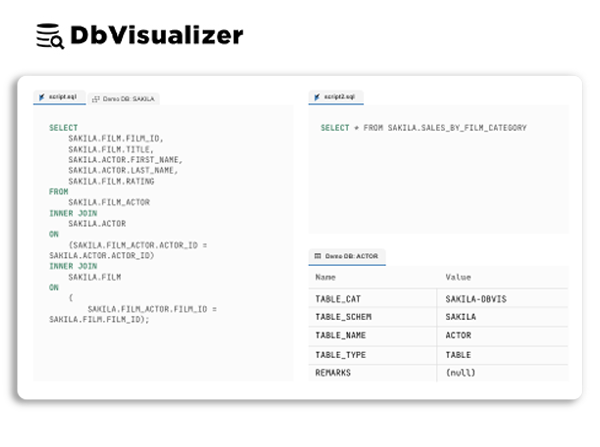The image size is (600, 447).
Task: Click the SAKILA.FILM.FILM_ID, line
Action: point(116,138)
